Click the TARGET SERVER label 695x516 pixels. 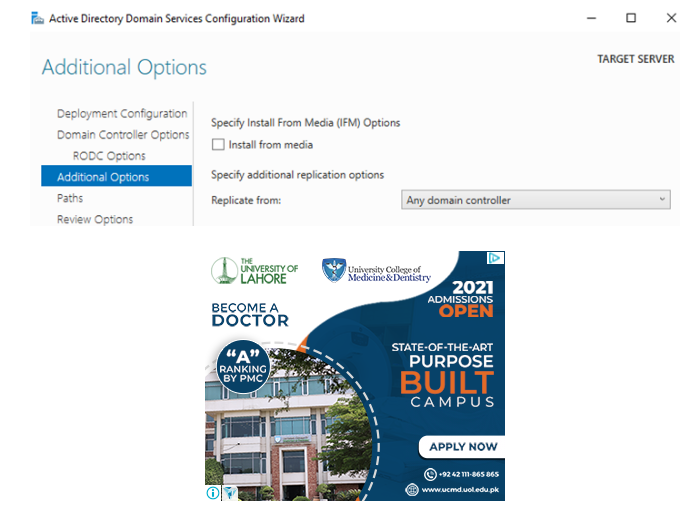[636, 59]
